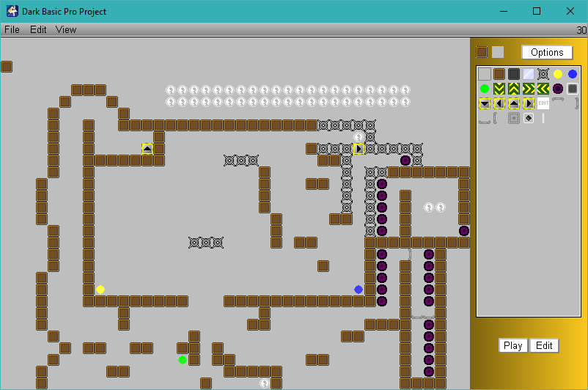The width and height of the screenshot is (588, 390).
Task: Select the dark gray block tile in the palette
Action: (514, 74)
